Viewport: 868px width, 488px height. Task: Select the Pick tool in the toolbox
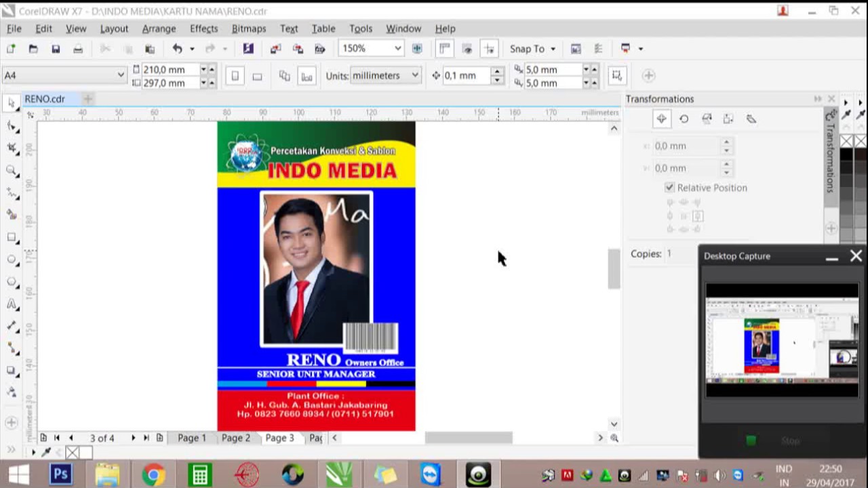(x=12, y=103)
